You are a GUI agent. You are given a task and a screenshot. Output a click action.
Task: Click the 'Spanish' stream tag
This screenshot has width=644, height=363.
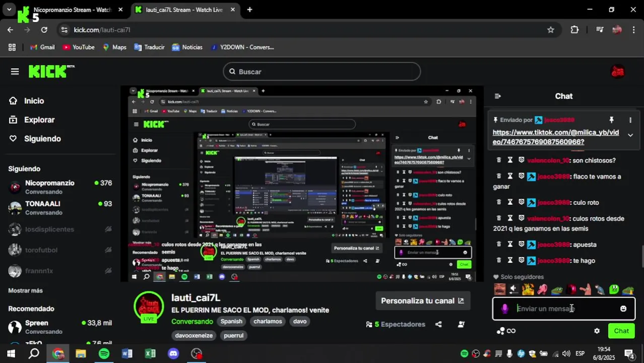click(x=231, y=321)
